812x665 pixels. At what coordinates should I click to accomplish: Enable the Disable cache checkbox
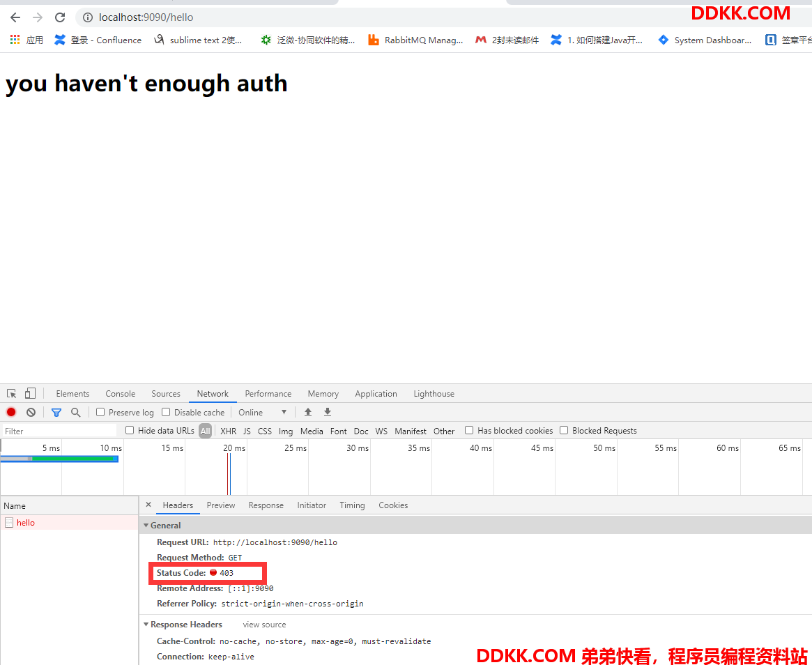click(166, 412)
